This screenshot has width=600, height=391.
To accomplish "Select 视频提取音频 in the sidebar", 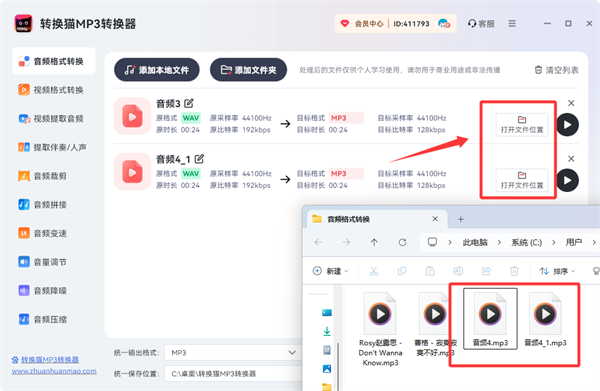I will click(x=51, y=119).
